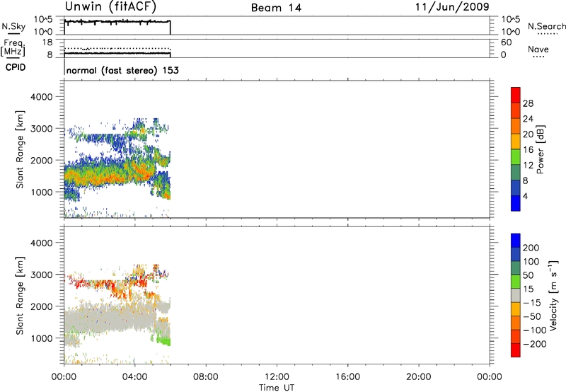Click the "Velocity [m s⁻¹]" color bar title
566x392 pixels.
pos(553,295)
